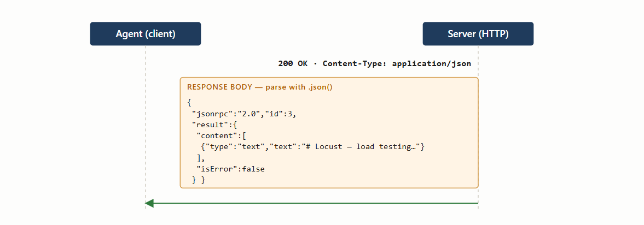Click the green arrowhead at the agent lifeline
Image resolution: width=644 pixels, height=225 pixels.
(x=149, y=203)
